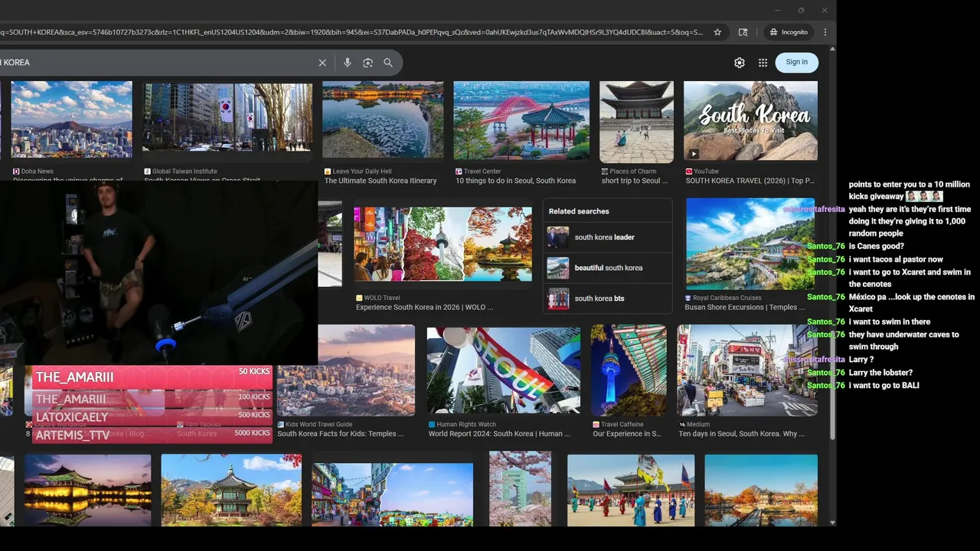This screenshot has width=980, height=551.
Task: Click 'SOUTH KOREA TRAVEL (2026)' caption
Action: click(750, 181)
